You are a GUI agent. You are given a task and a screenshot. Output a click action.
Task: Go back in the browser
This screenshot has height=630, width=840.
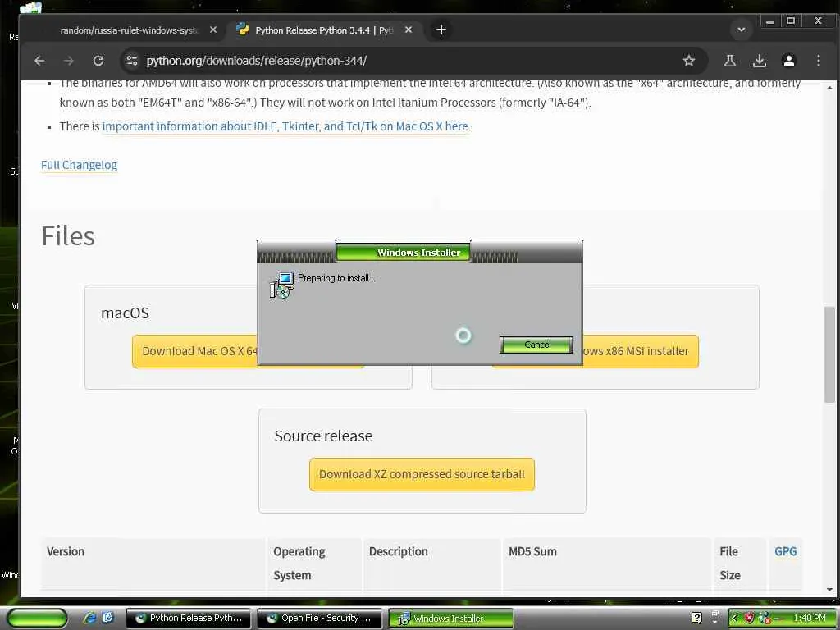39,61
